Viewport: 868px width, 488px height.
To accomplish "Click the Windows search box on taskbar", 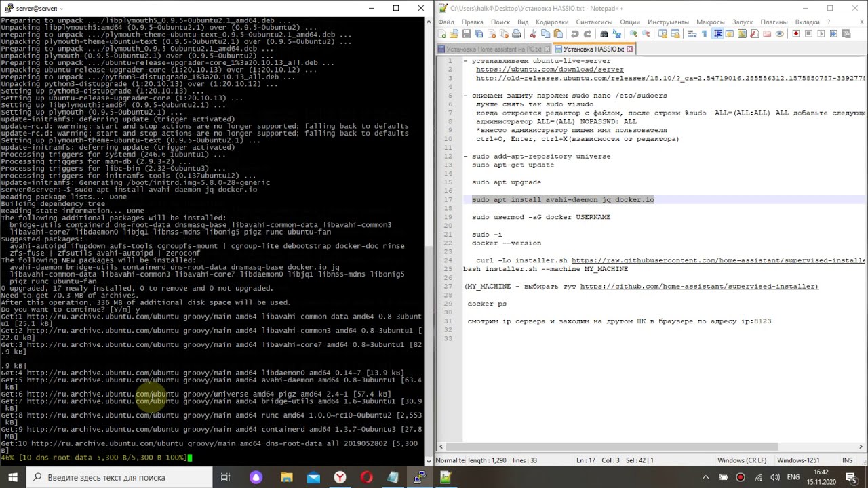I will pos(121,477).
